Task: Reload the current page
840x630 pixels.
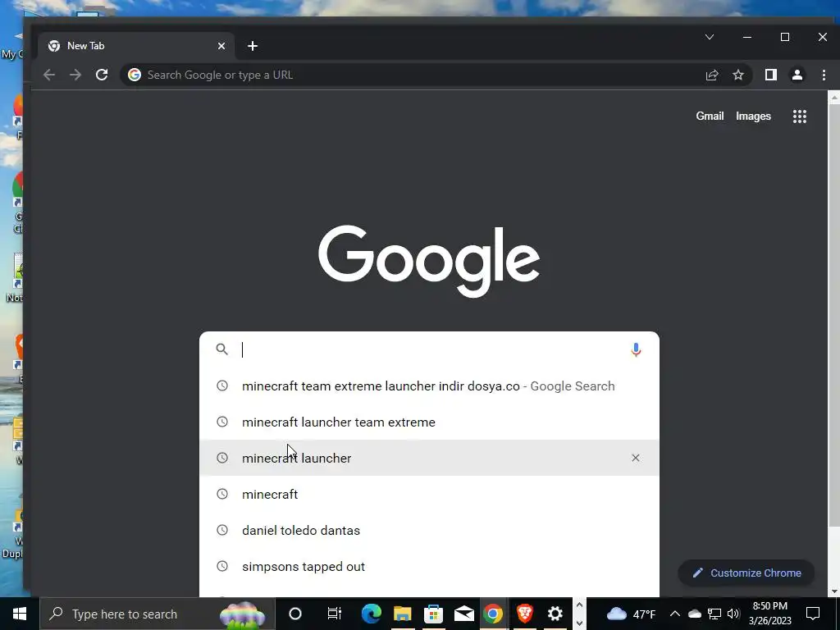Action: 102,75
